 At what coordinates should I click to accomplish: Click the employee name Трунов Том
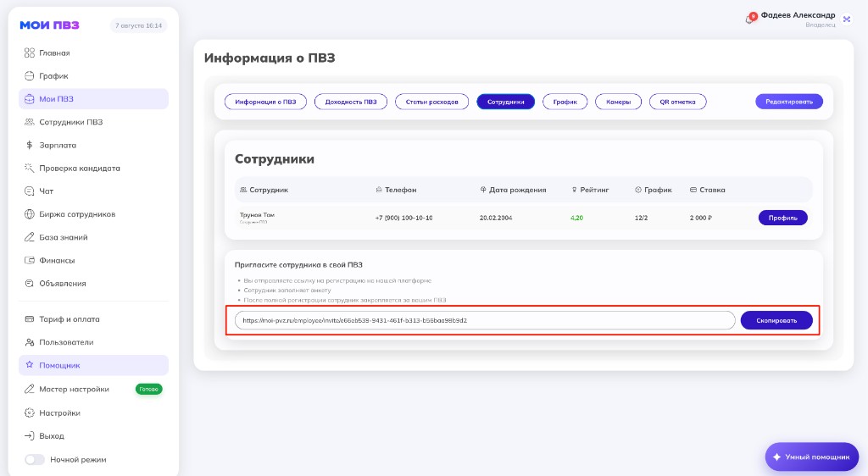(257, 214)
